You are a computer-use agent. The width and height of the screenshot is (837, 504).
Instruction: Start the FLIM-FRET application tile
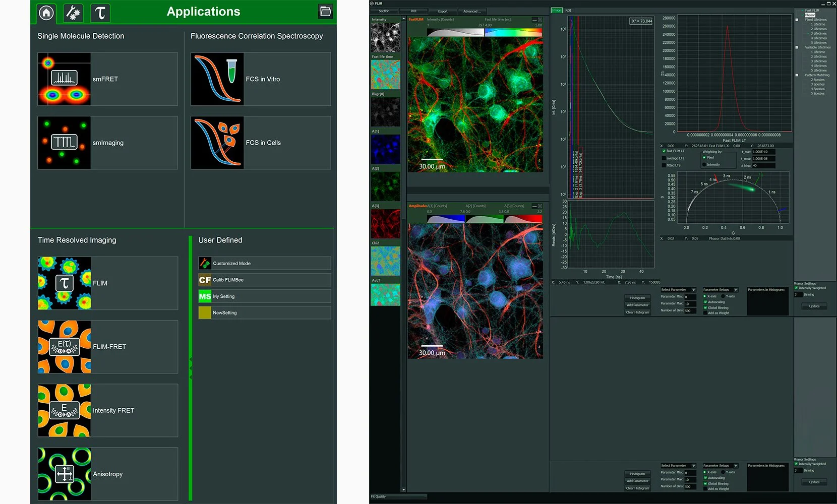click(x=107, y=347)
